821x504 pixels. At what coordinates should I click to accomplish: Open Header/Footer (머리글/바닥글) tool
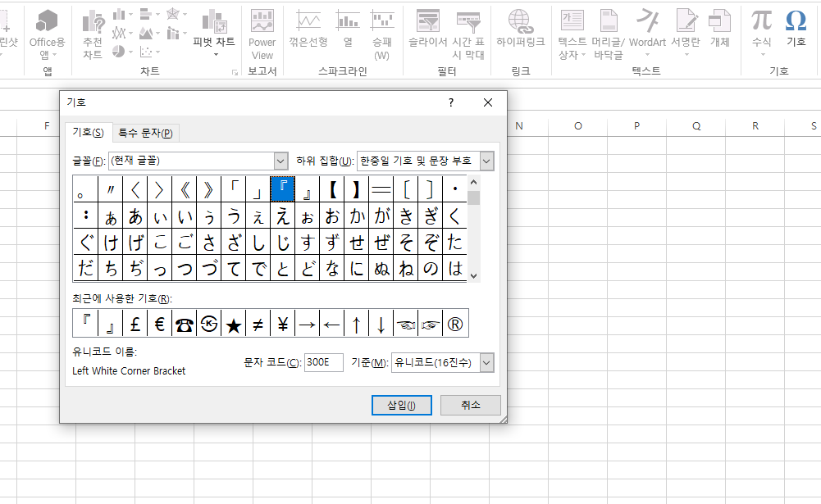(608, 34)
